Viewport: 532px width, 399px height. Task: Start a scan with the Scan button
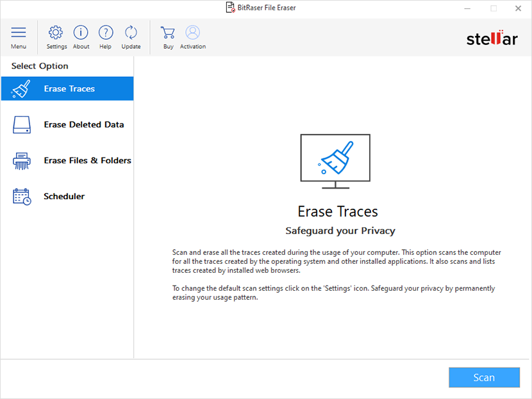[484, 377]
